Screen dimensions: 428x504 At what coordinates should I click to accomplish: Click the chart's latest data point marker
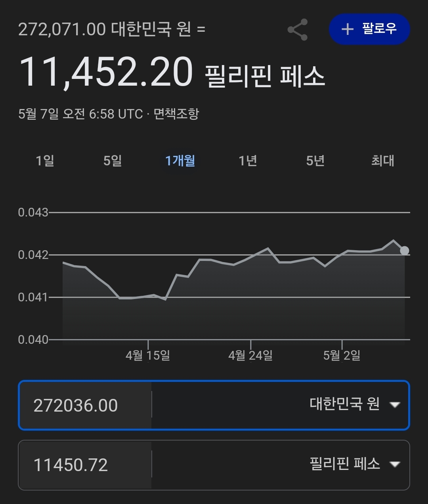pyautogui.click(x=405, y=250)
